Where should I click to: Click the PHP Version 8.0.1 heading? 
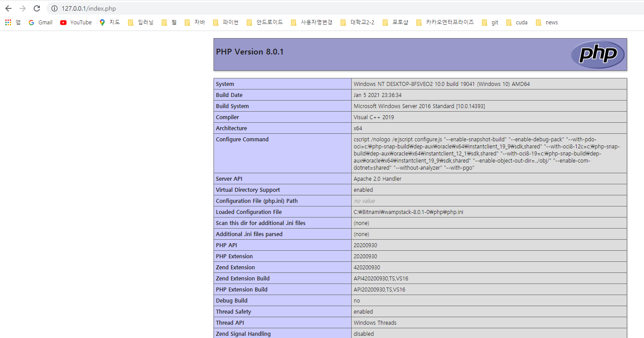coord(250,52)
